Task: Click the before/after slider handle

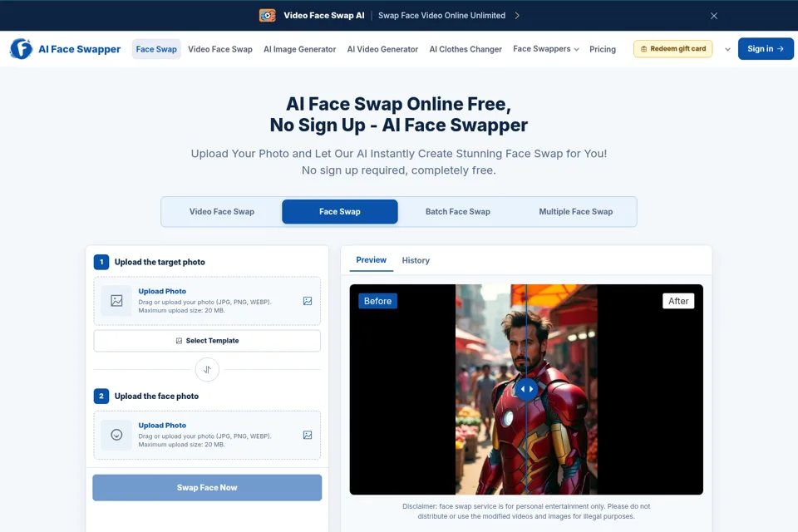Action: coord(527,389)
